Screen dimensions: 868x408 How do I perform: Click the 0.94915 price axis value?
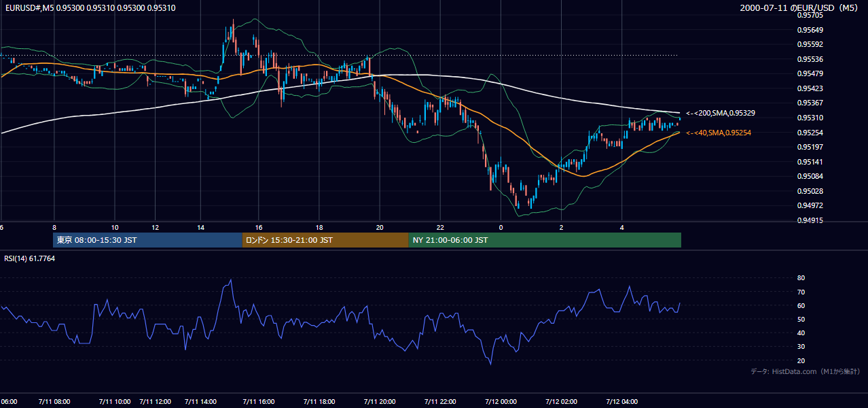point(810,220)
